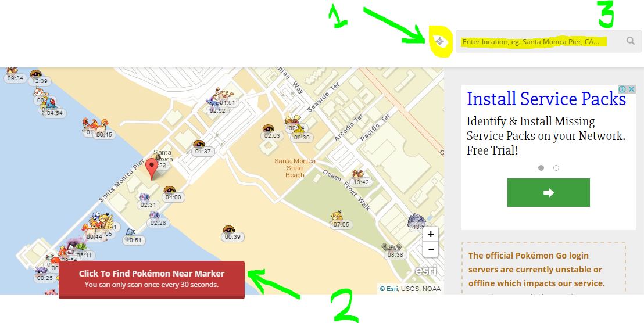644x323 pixels.
Task: Click the Esri logo on the map
Action: (x=425, y=271)
